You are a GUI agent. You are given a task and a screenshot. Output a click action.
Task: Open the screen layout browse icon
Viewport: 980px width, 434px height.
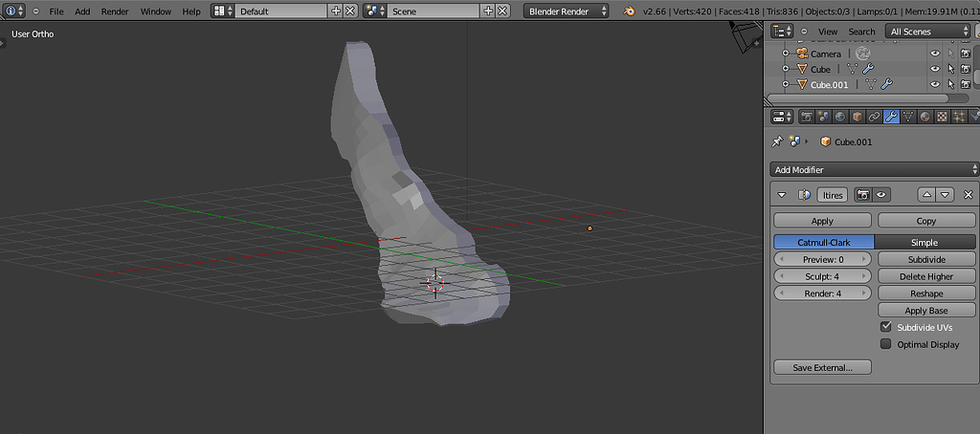pos(223,11)
